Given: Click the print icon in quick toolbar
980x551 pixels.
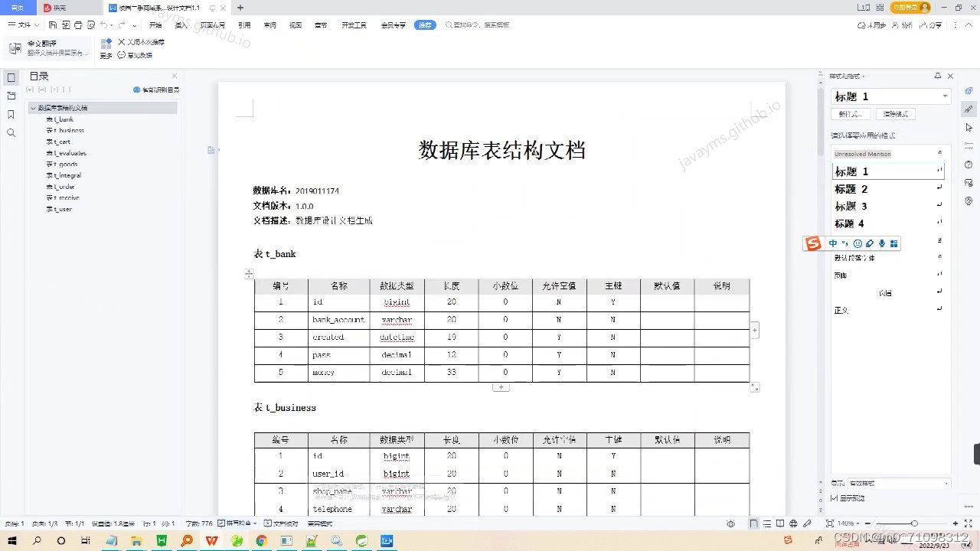Looking at the screenshot, I should (x=79, y=25).
